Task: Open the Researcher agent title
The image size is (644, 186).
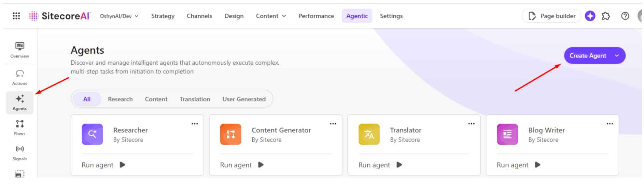Action: (130, 130)
